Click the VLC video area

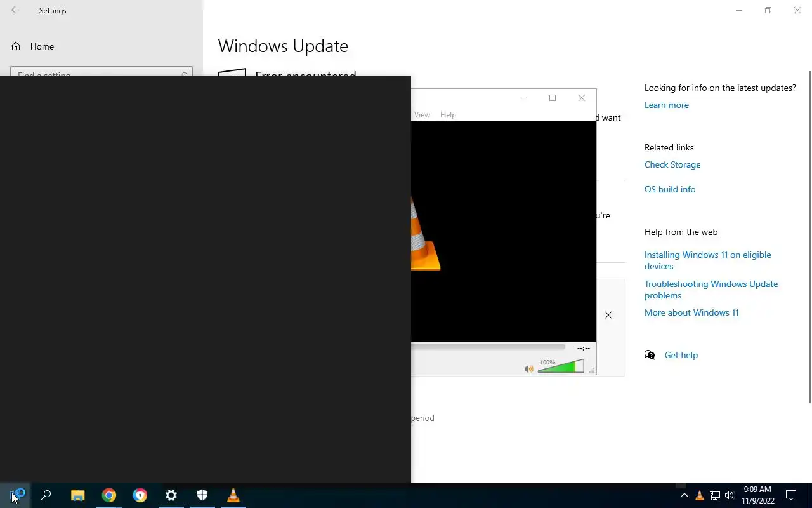(x=504, y=231)
